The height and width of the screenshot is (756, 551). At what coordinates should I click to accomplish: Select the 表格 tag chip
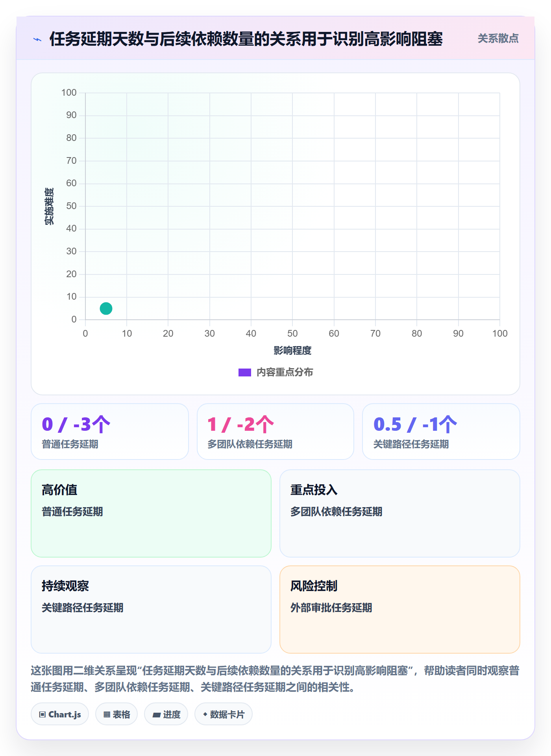click(116, 714)
